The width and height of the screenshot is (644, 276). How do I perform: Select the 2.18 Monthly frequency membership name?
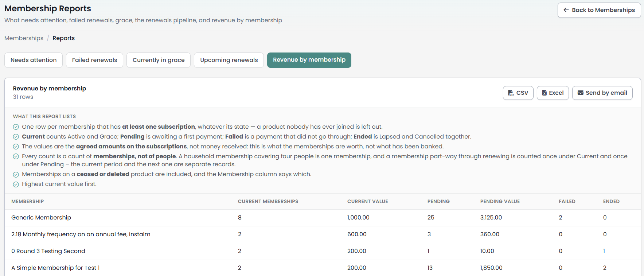(x=81, y=234)
